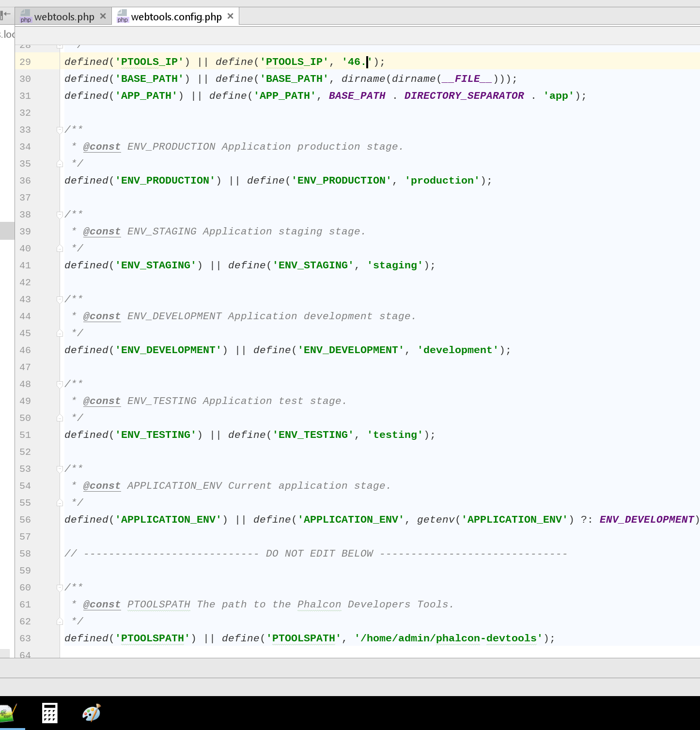Close the webtools.php tab

click(x=103, y=16)
